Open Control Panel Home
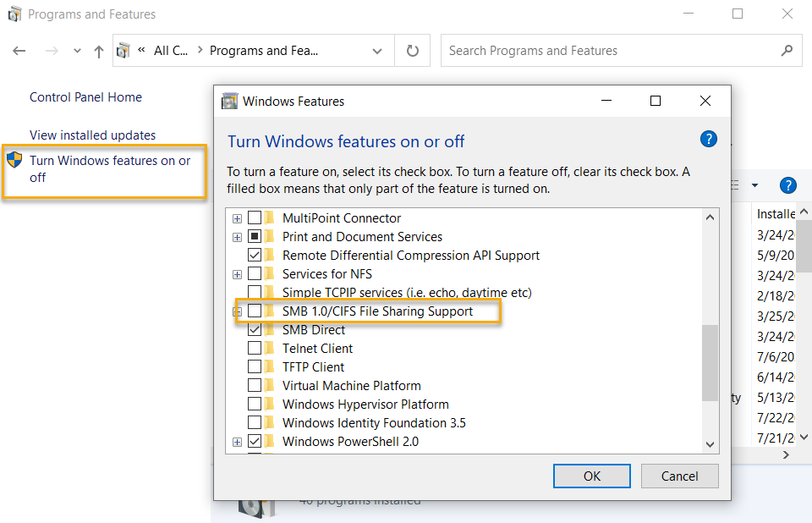812x523 pixels. [85, 97]
